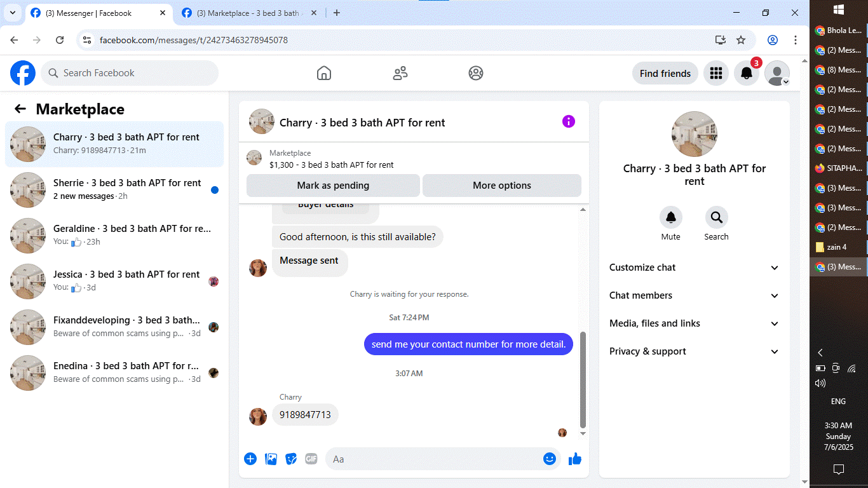View site information icon in address bar
Screen dimensions: 868x488
(x=88, y=40)
